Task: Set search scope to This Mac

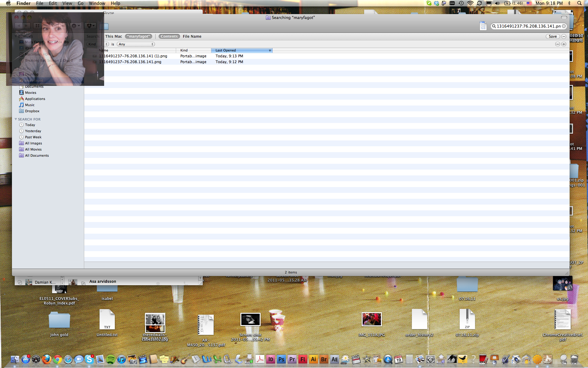Action: click(x=114, y=36)
